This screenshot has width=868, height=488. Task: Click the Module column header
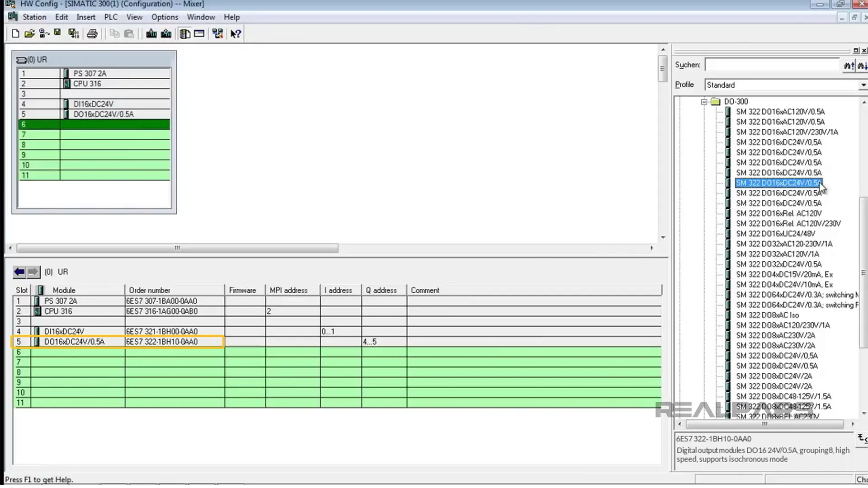77,290
